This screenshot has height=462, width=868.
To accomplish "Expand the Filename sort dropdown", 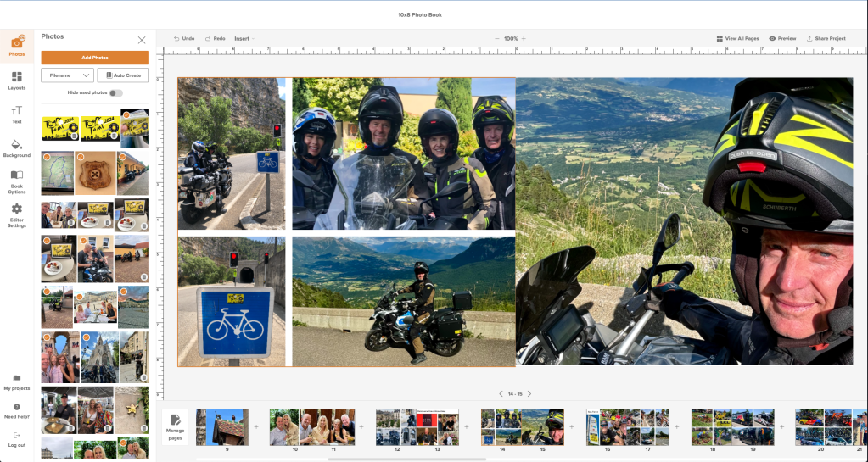I will coord(67,75).
